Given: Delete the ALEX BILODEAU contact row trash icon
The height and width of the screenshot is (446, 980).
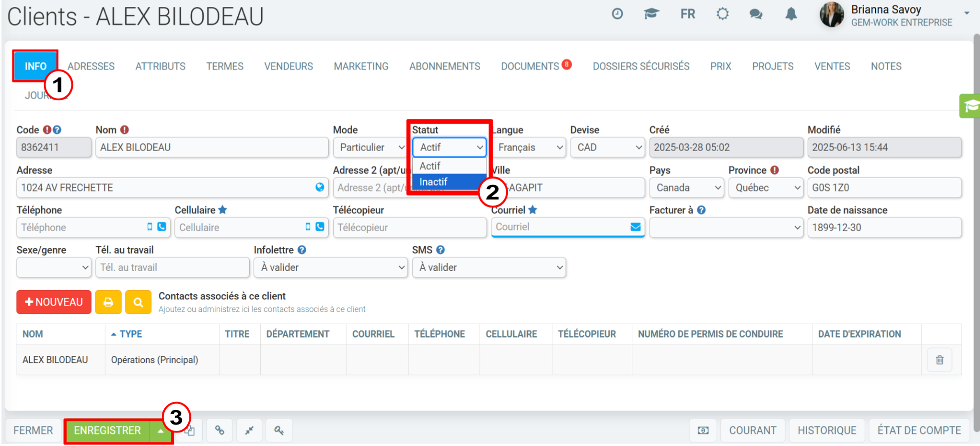Looking at the screenshot, I should click(x=940, y=359).
